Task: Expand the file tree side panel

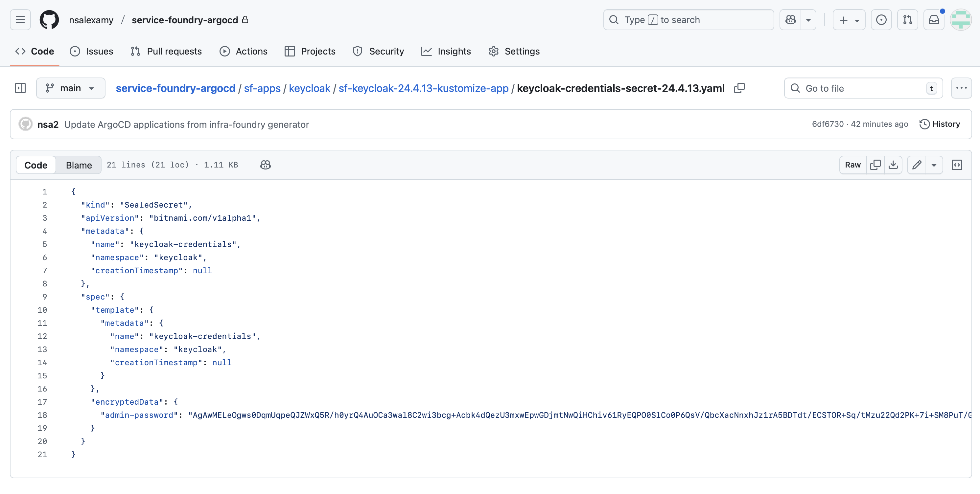Action: pyautogui.click(x=20, y=88)
